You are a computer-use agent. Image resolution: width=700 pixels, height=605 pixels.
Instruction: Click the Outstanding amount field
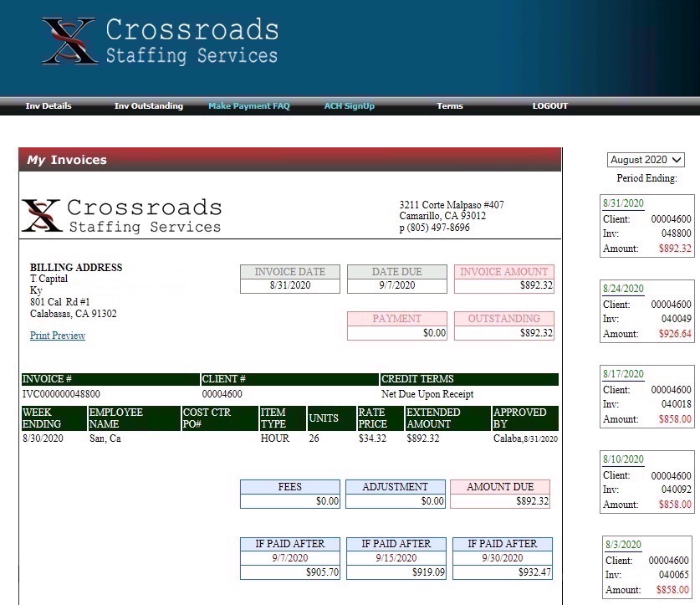504,333
